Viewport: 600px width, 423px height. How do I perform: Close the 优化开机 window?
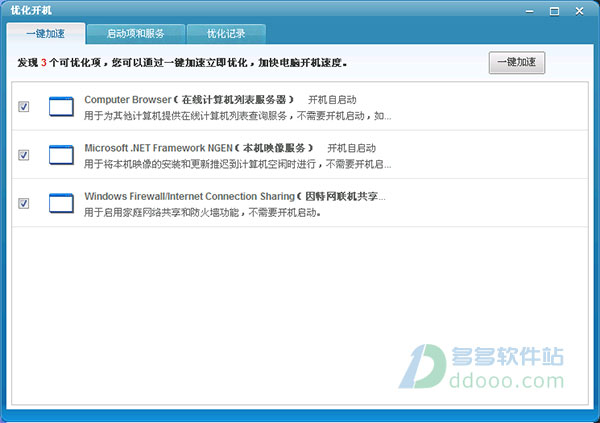coord(579,11)
